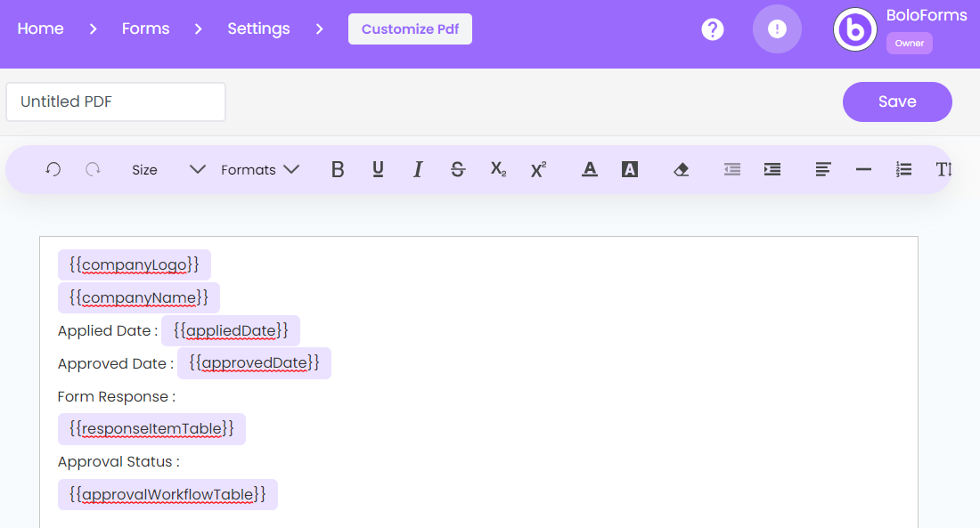Toggle bold text formatting
The image size is (980, 528).
tap(337, 169)
